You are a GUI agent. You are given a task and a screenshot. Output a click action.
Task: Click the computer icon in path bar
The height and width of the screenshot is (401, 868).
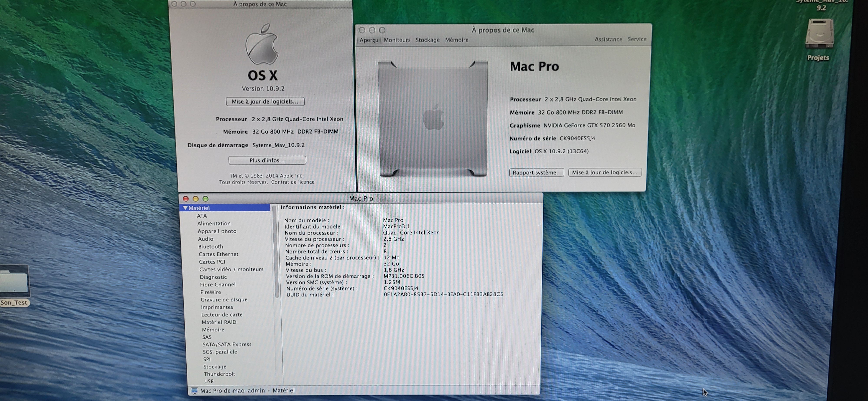[x=194, y=391]
